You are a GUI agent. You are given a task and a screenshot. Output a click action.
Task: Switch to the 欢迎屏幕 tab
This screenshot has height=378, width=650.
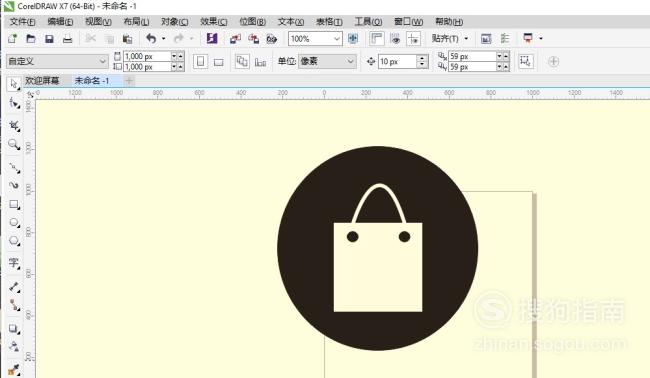(x=42, y=80)
